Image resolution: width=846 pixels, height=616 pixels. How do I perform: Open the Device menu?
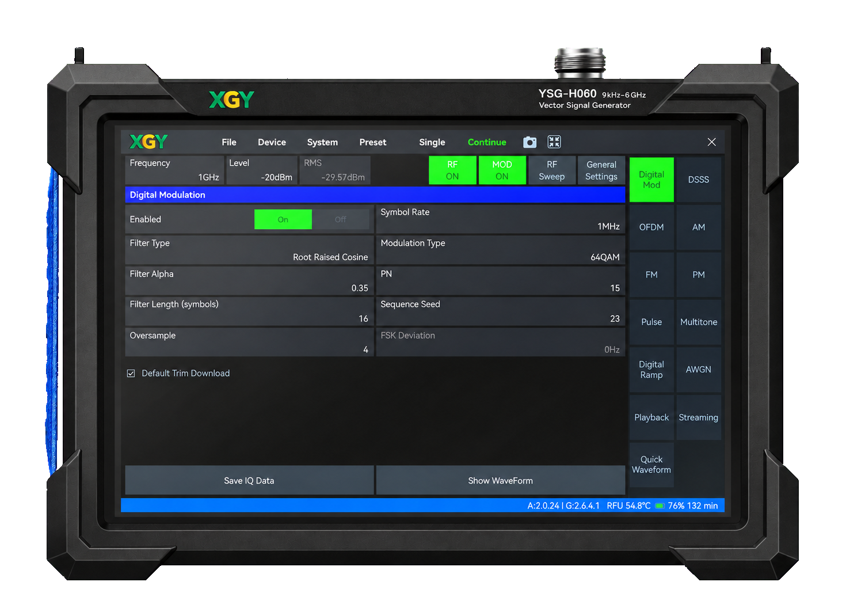272,142
